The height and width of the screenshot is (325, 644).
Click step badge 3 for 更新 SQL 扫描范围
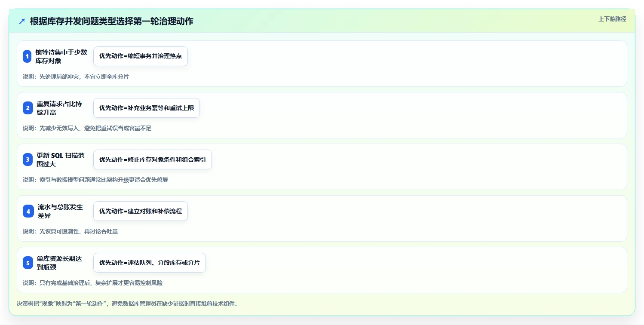28,159
